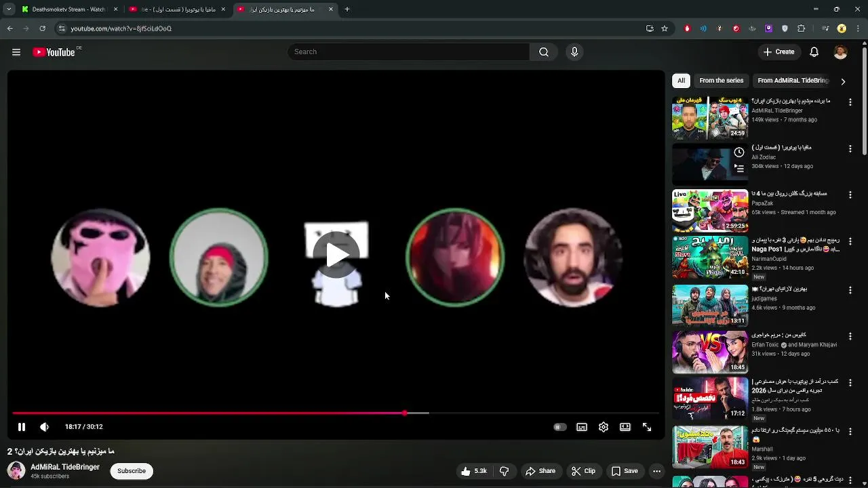Enter full screen mode
Image resolution: width=868 pixels, height=488 pixels.
pyautogui.click(x=647, y=427)
